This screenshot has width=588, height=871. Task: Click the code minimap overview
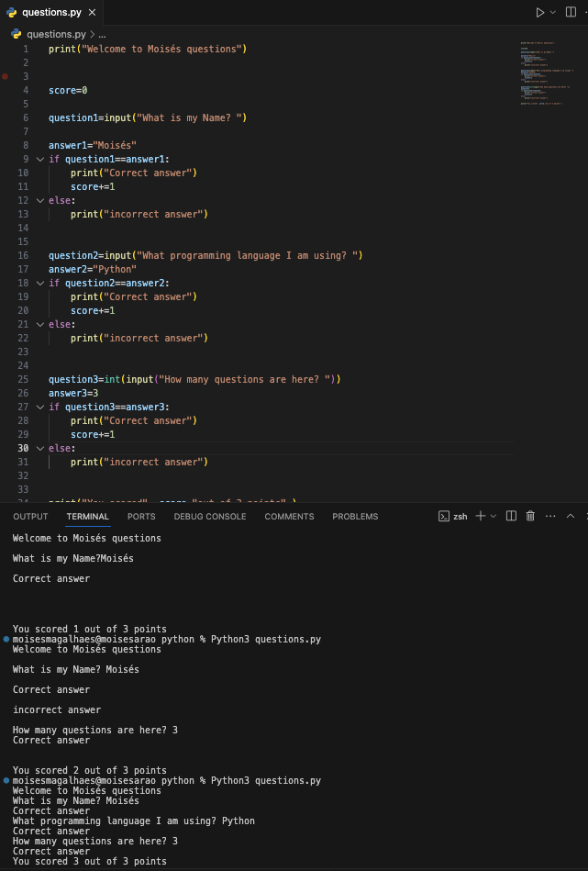[x=547, y=73]
